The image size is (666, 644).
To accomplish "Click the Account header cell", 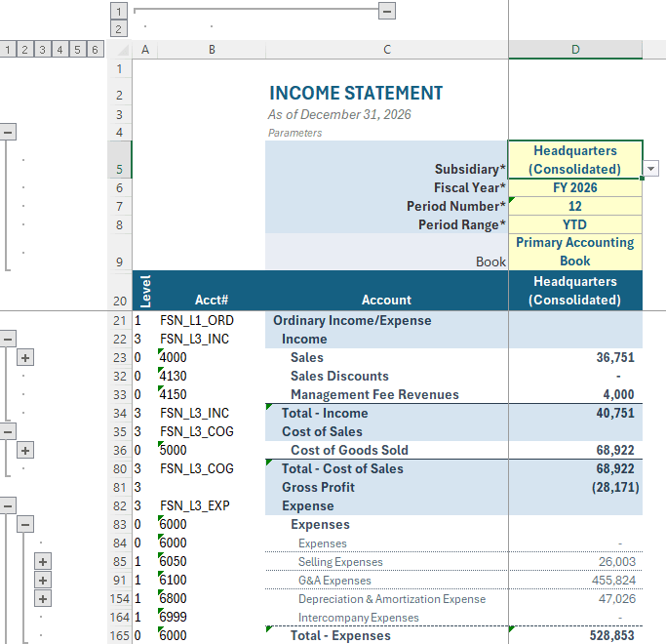I will tap(387, 291).
